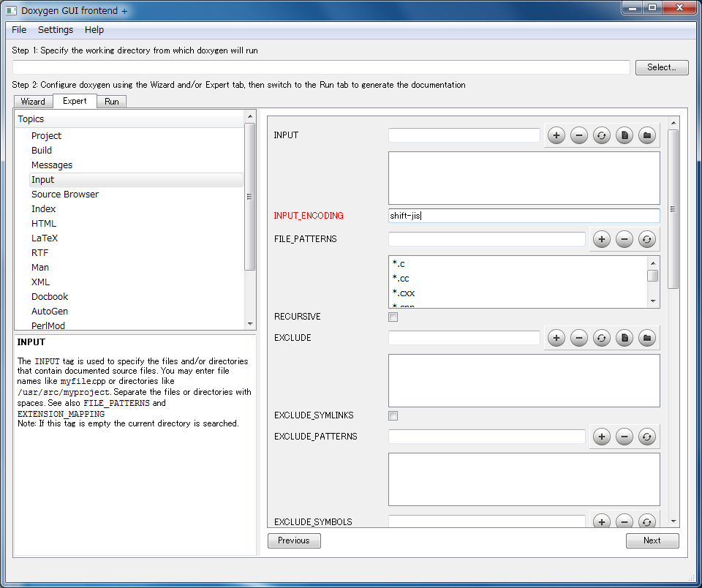This screenshot has height=588, width=702.
Task: Click the update icon beside FILE_PATTERNS
Action: (x=647, y=239)
